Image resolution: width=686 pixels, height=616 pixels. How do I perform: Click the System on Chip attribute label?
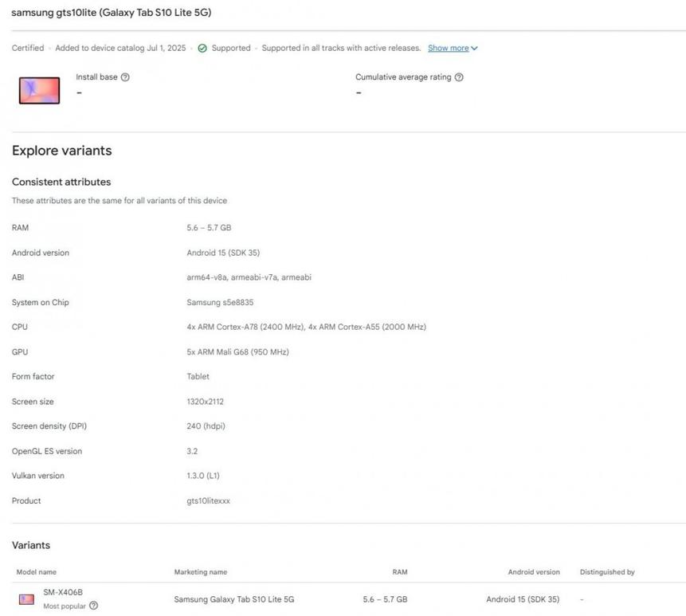coord(41,302)
